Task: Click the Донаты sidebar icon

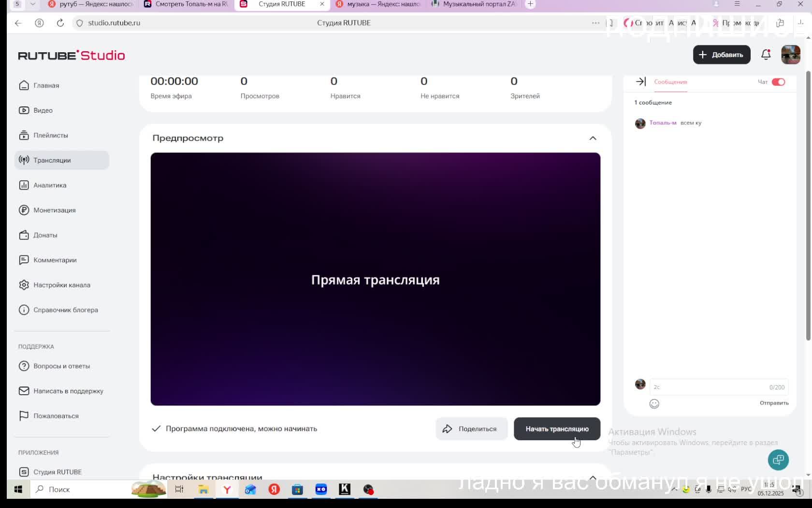Action: [24, 235]
